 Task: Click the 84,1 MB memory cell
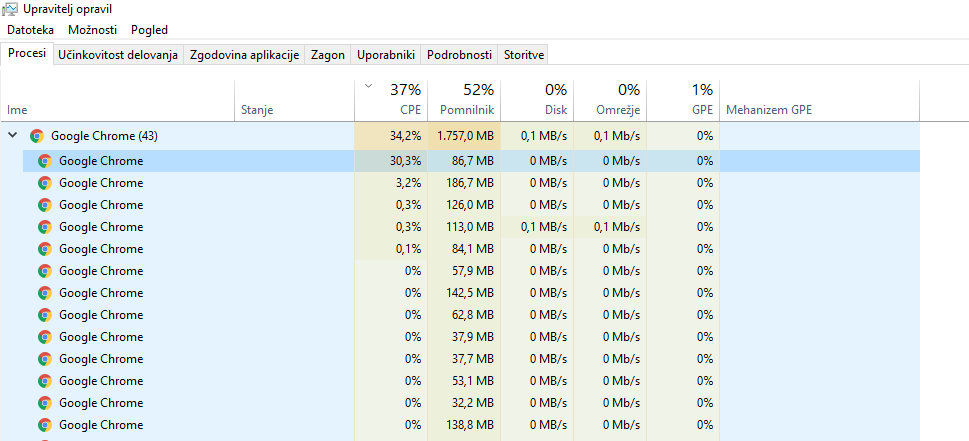464,249
